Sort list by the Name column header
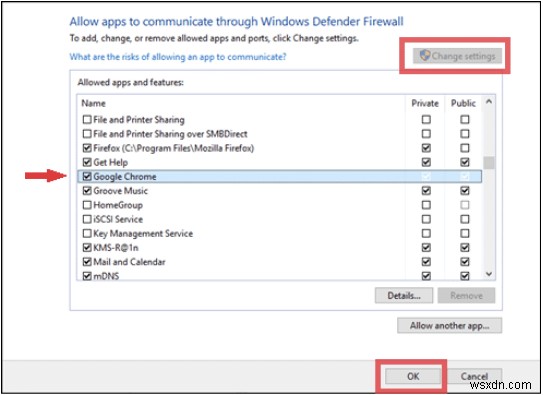The width and height of the screenshot is (543, 395). tap(94, 104)
